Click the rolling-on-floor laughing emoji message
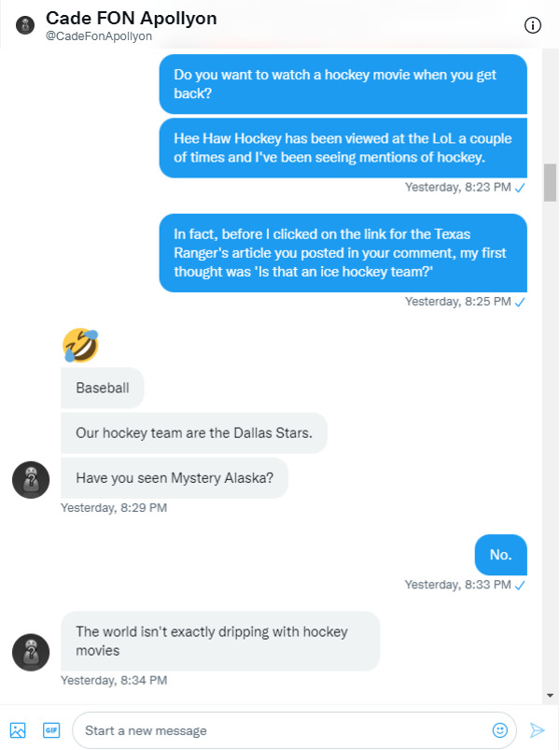560x750 pixels. click(x=80, y=345)
